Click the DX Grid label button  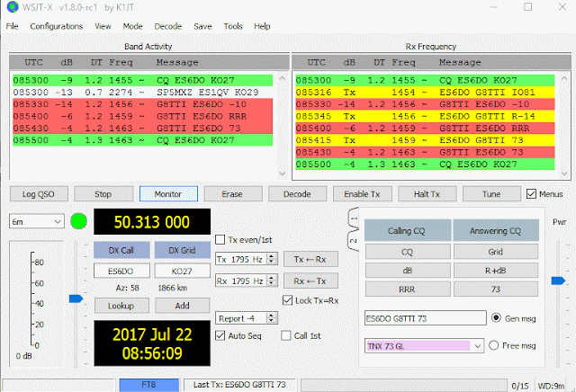tap(182, 250)
